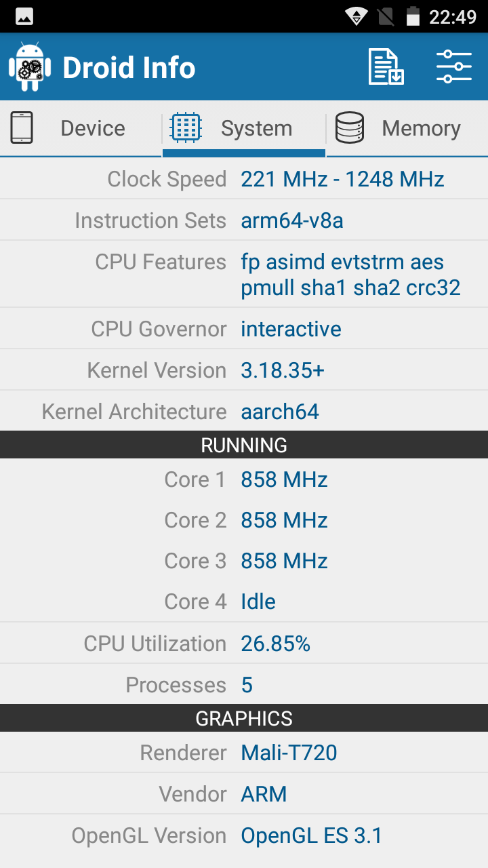
Task: Select the CPU Governor interactive row
Action: 244,329
